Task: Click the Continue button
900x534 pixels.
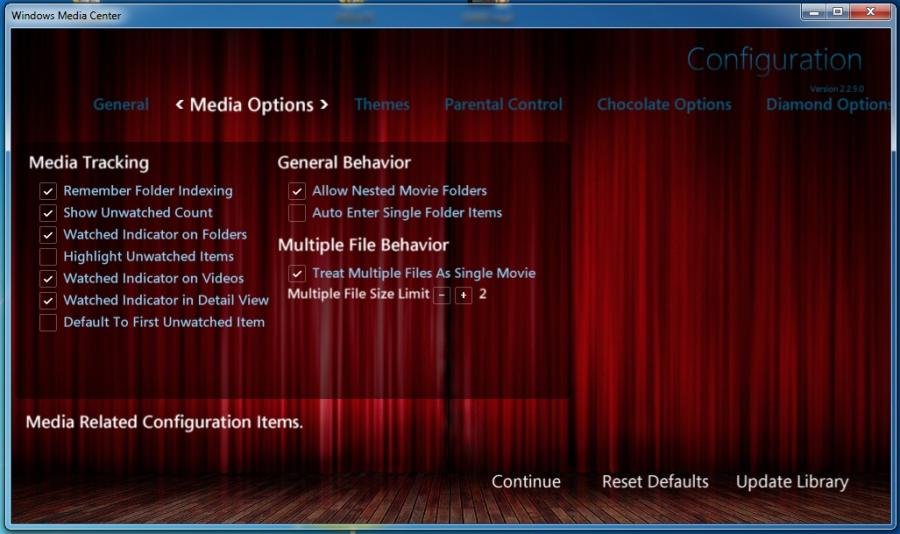Action: click(x=526, y=481)
